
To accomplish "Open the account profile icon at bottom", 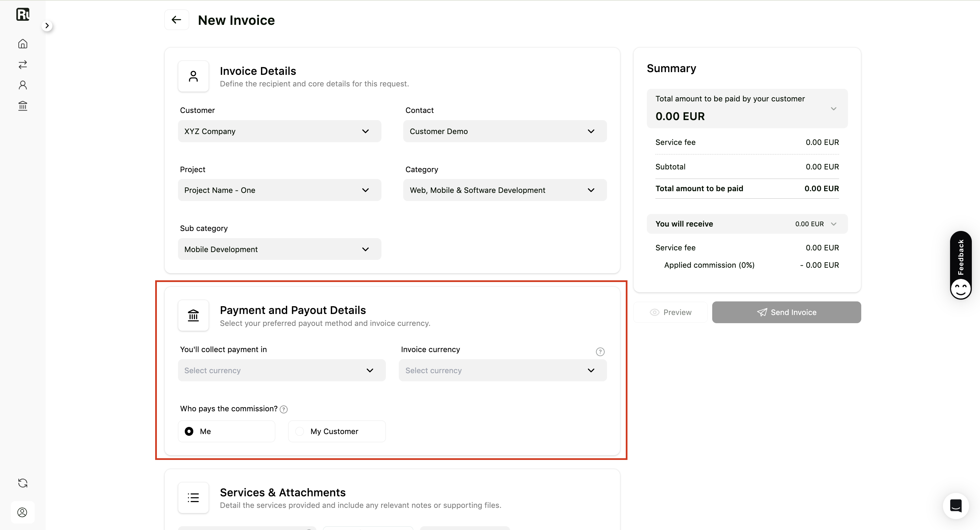I will point(22,512).
